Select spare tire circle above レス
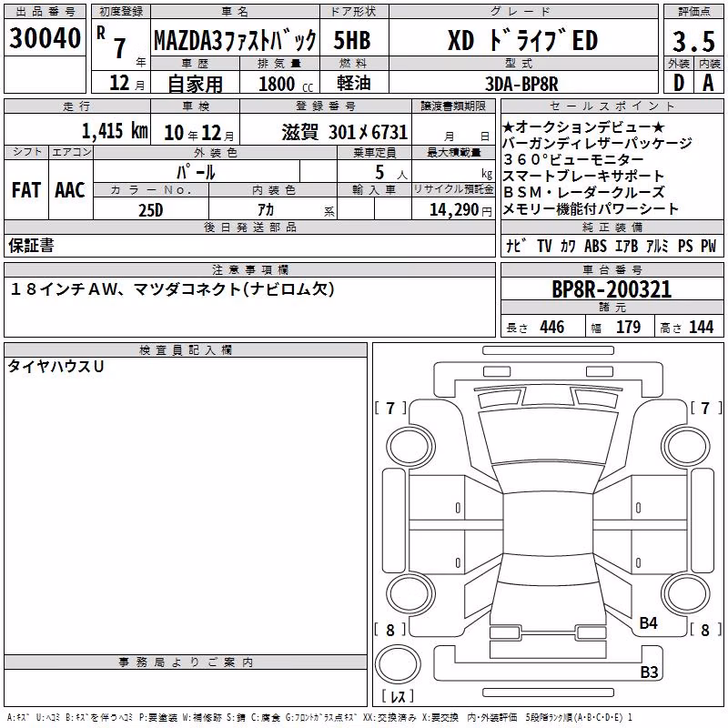Viewport: 728px width, 728px height. coord(398,664)
